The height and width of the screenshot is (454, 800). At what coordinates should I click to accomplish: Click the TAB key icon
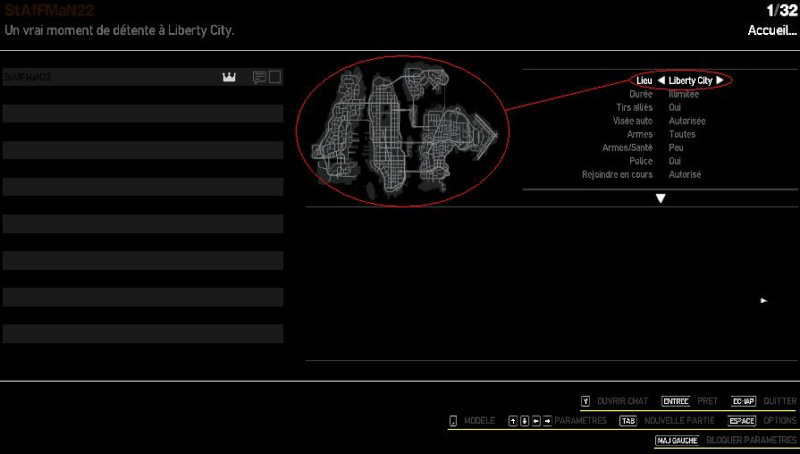click(627, 421)
